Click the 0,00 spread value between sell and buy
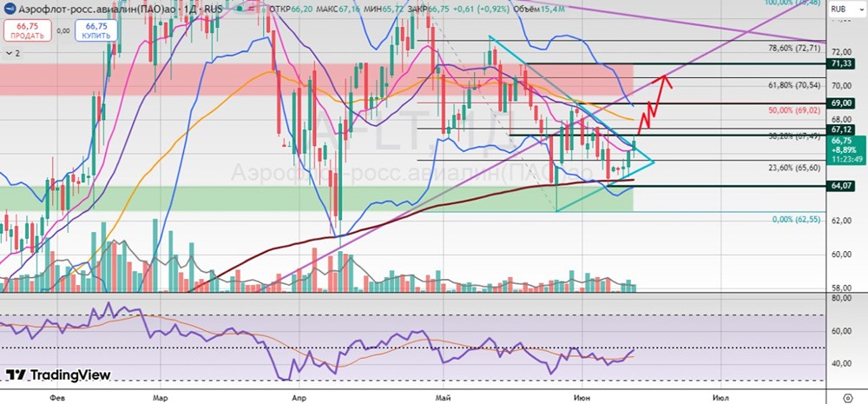The width and height of the screenshot is (868, 404). pos(63,31)
